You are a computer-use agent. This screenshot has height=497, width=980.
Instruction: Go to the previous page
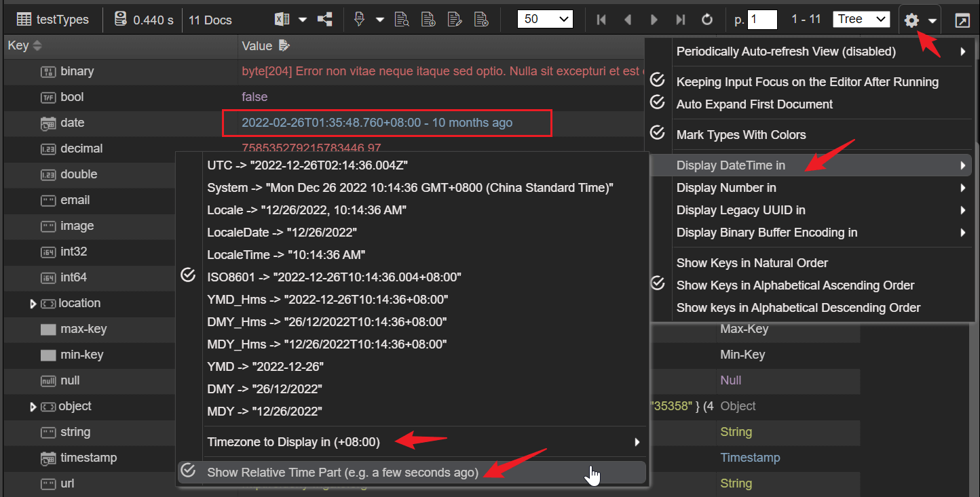pyautogui.click(x=628, y=20)
